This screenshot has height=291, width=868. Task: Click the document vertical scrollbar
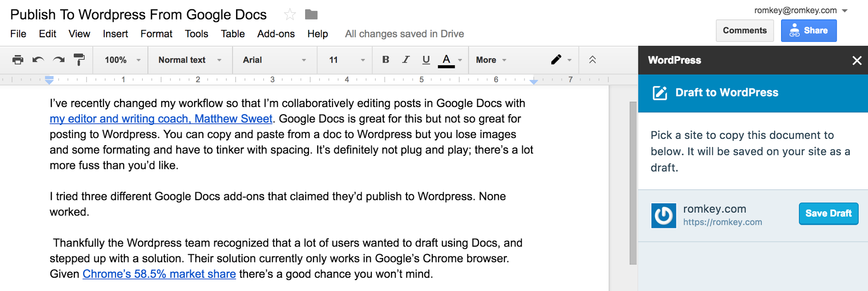[633, 183]
